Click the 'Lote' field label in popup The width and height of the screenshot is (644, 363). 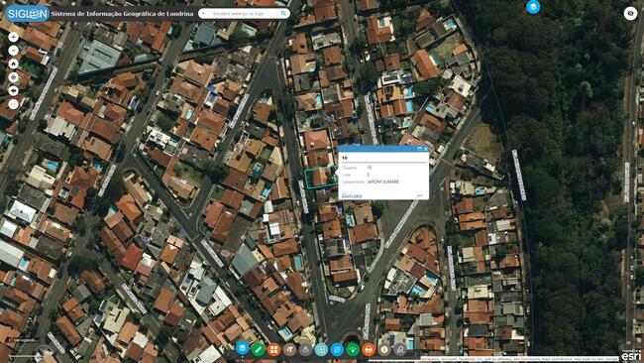coord(346,175)
